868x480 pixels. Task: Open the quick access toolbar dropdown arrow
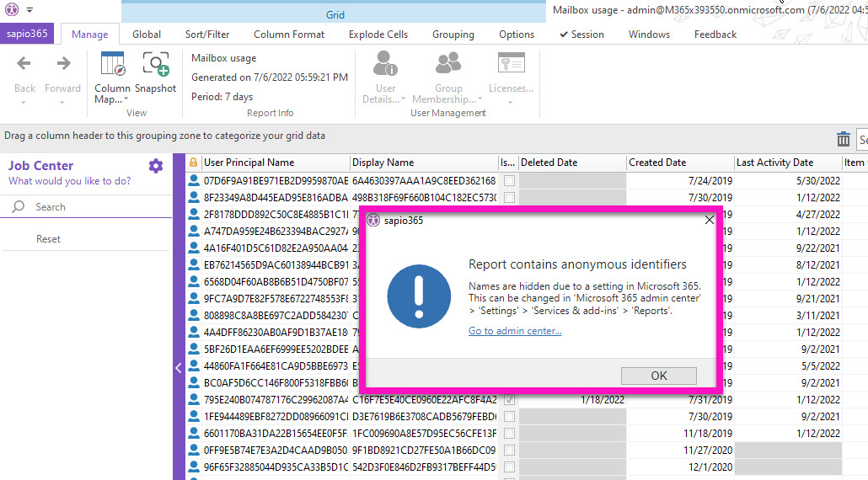point(29,10)
